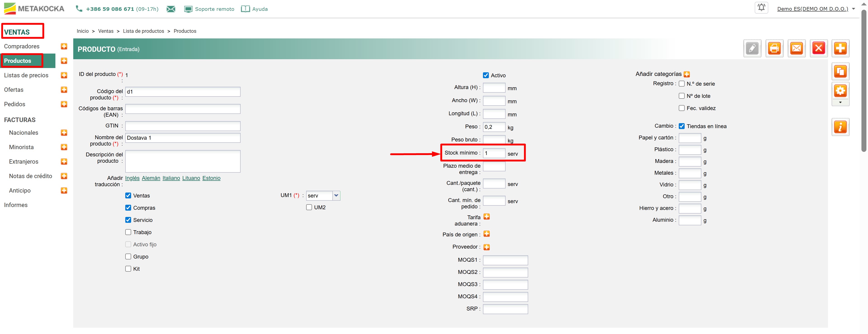Expand the Demo ES account menu
Viewport: 868px width, 334px height.
click(853, 9)
